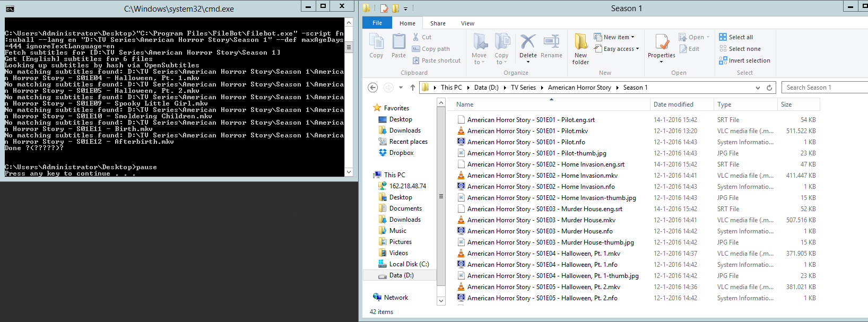Viewport: 868px width, 322px height.
Task: Cut the selected items with Cut
Action: coord(422,37)
